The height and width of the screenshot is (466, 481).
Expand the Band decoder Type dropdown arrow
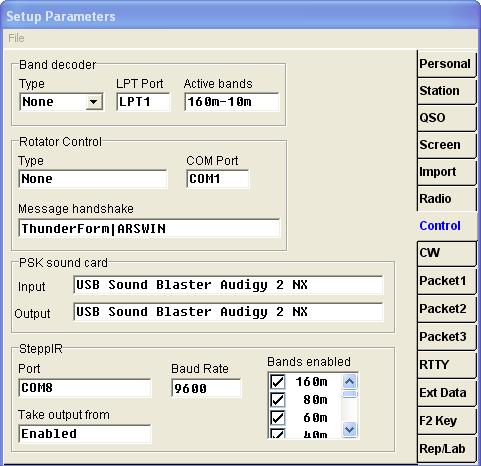pyautogui.click(x=94, y=102)
